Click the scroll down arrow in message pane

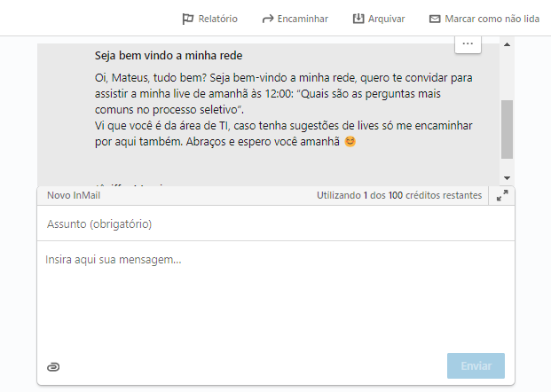pos(507,178)
